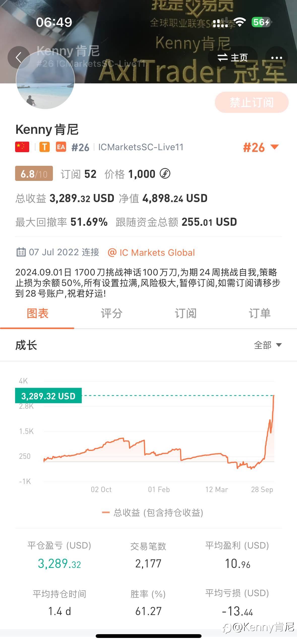Switch to the 订阅 tab
297x644 pixels.
(x=185, y=314)
